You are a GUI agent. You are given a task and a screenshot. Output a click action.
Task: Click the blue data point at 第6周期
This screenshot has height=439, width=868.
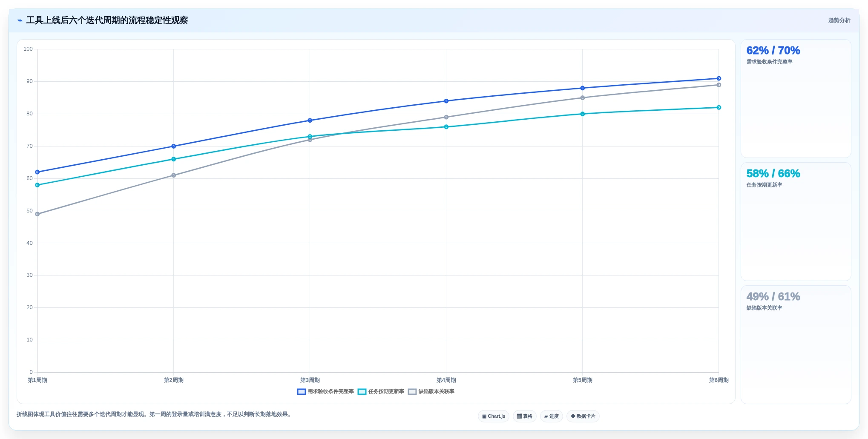(x=719, y=78)
